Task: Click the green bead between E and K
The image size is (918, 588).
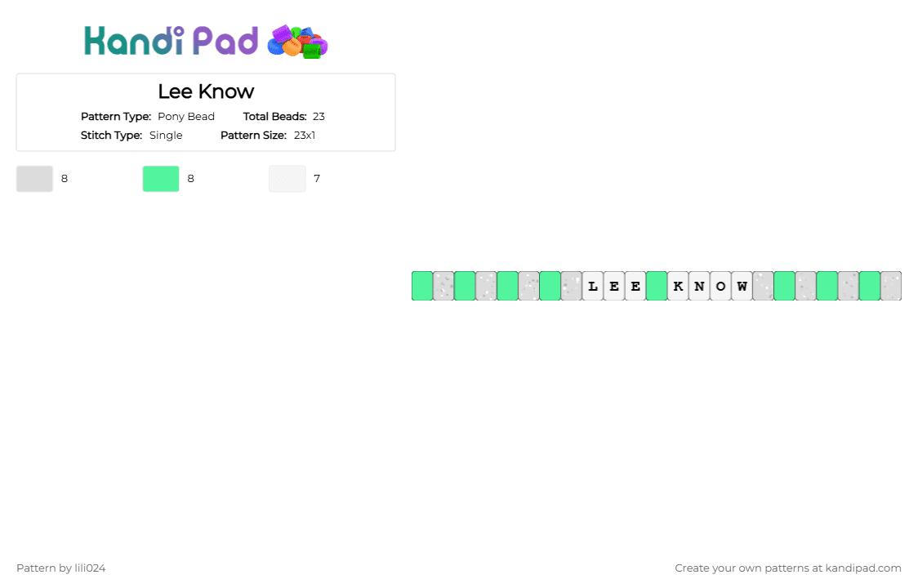Action: (657, 286)
